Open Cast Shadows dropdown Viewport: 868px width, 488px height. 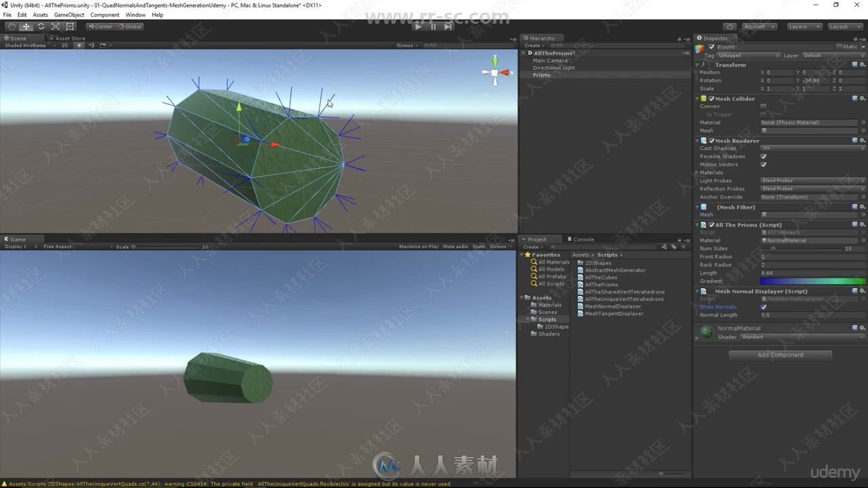click(x=812, y=148)
